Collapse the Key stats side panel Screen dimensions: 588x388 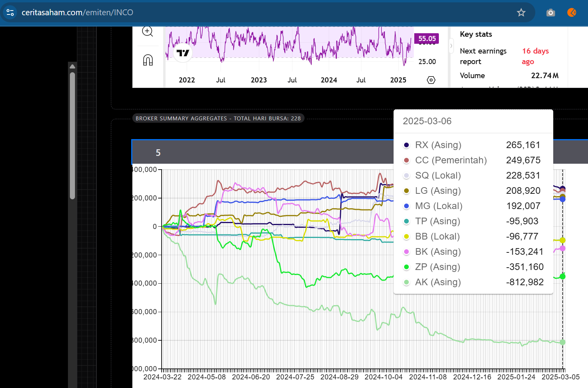(x=451, y=46)
